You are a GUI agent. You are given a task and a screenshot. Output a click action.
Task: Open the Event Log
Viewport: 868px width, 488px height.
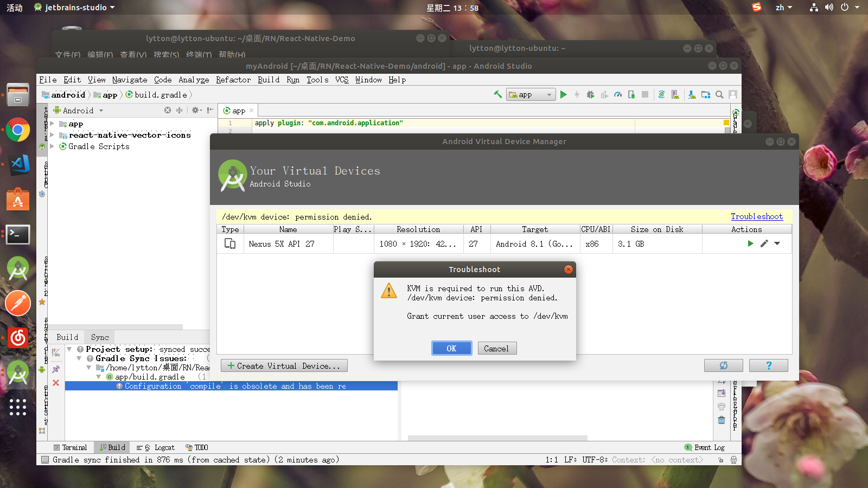click(705, 447)
